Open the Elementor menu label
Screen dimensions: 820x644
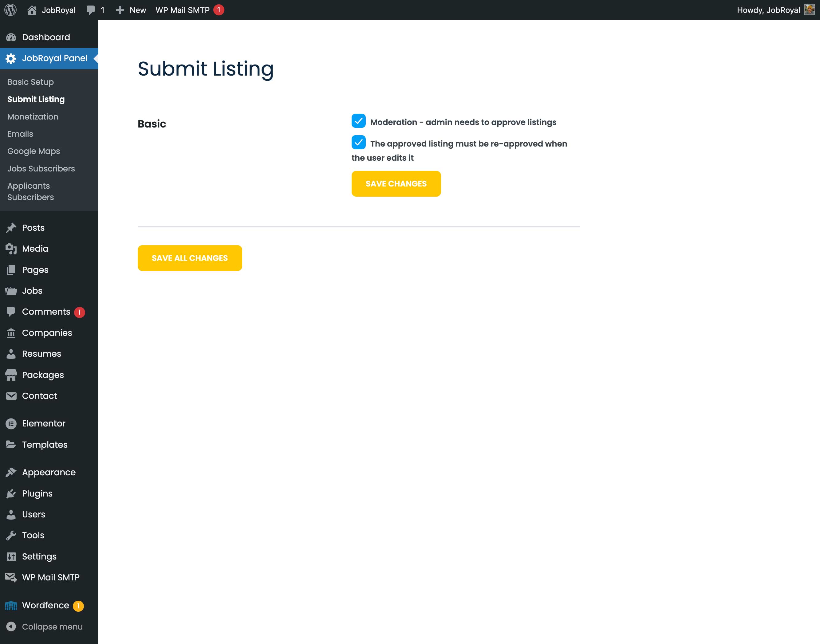pos(44,424)
